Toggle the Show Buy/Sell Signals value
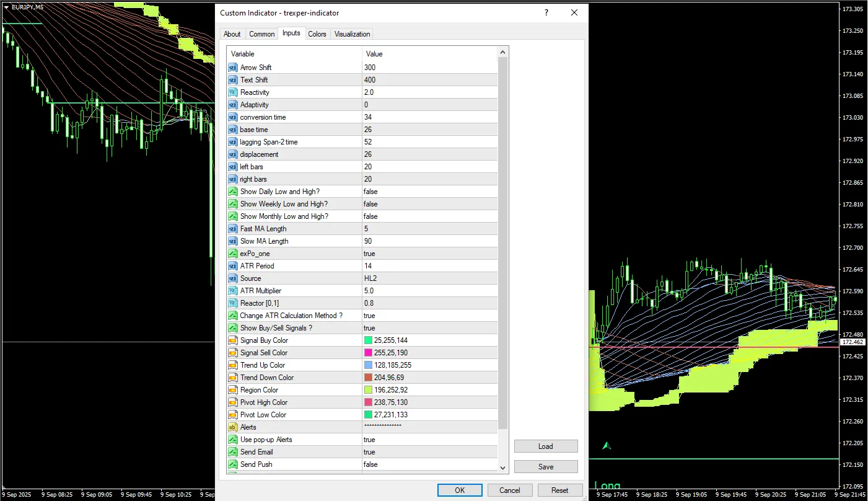This screenshot has height=501, width=868. pyautogui.click(x=369, y=328)
